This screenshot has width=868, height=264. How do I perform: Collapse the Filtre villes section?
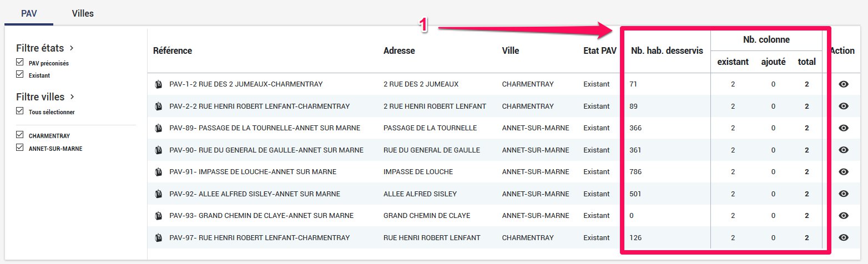(72, 97)
